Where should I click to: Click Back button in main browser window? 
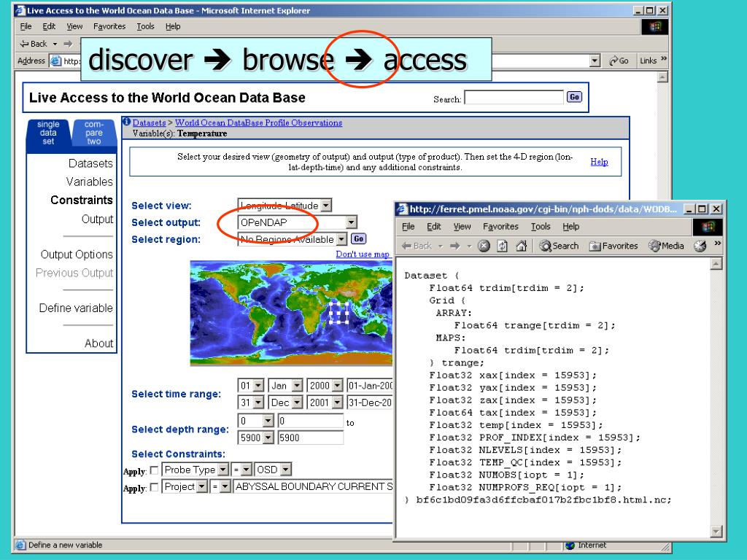click(x=34, y=44)
